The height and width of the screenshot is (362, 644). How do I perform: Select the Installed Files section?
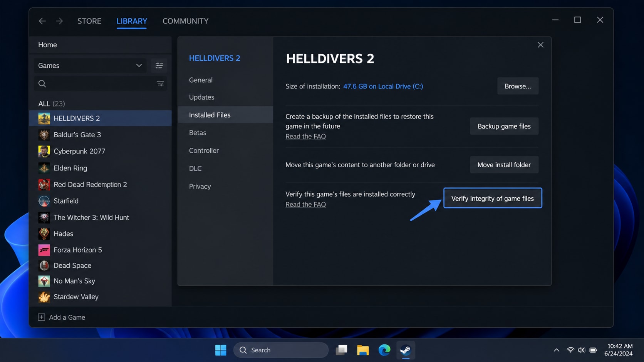pos(225,115)
